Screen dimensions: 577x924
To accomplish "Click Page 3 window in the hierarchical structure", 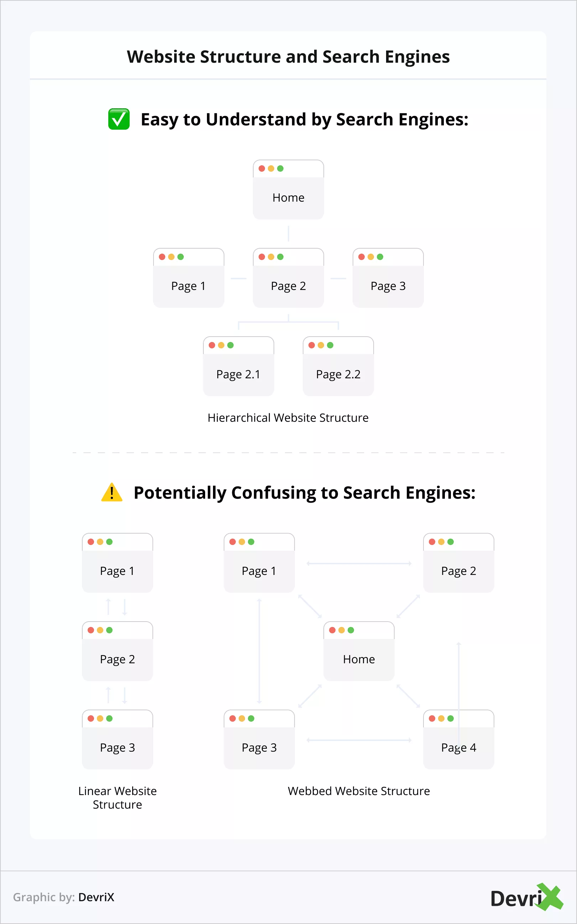I will click(388, 278).
